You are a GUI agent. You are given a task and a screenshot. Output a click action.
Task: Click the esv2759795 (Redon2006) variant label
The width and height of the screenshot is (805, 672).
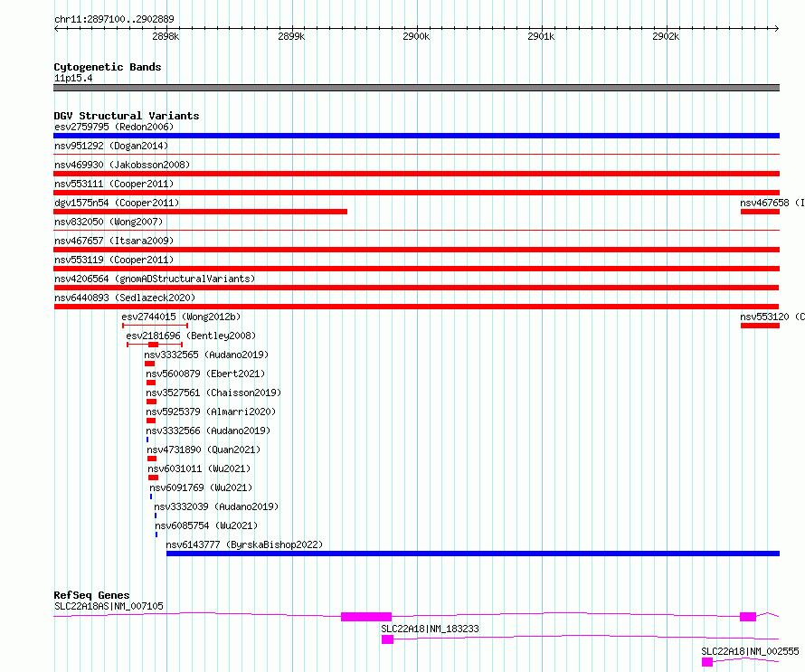tap(114, 127)
